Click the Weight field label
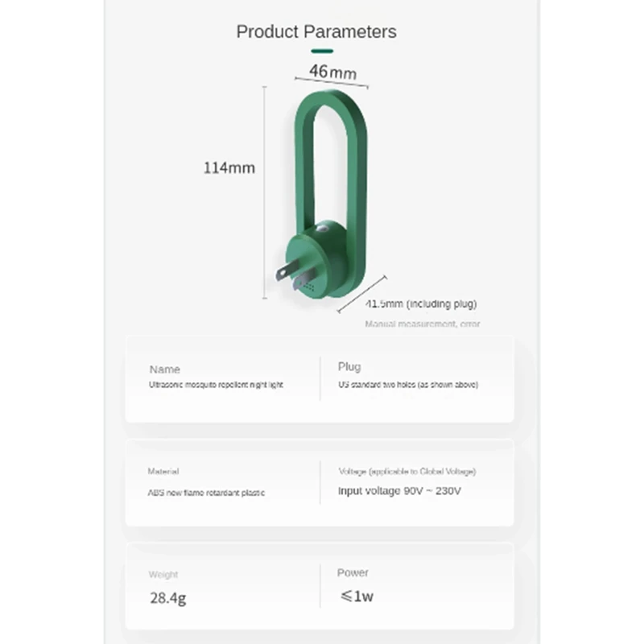The height and width of the screenshot is (644, 644). point(163,575)
